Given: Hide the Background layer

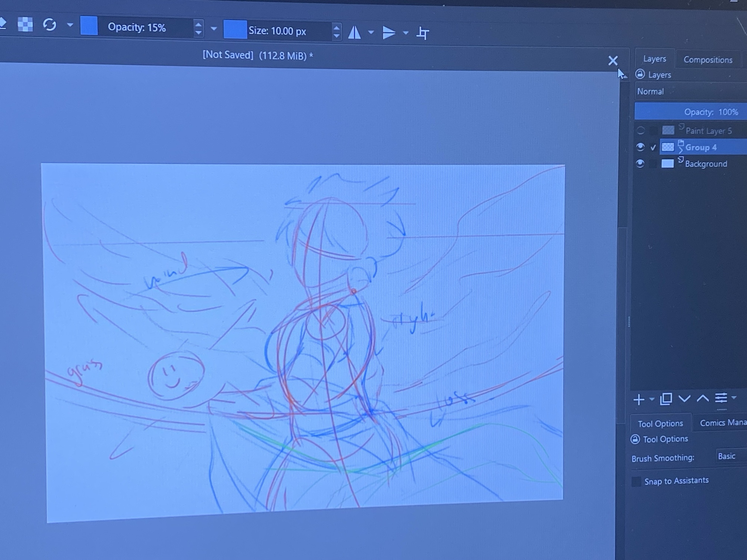Looking at the screenshot, I should click(x=640, y=164).
